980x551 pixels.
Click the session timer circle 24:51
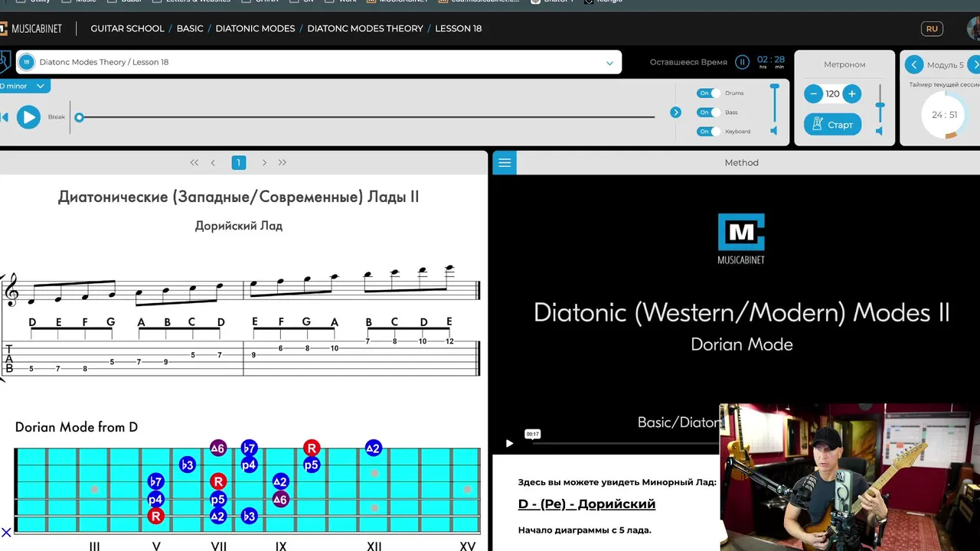click(x=944, y=115)
